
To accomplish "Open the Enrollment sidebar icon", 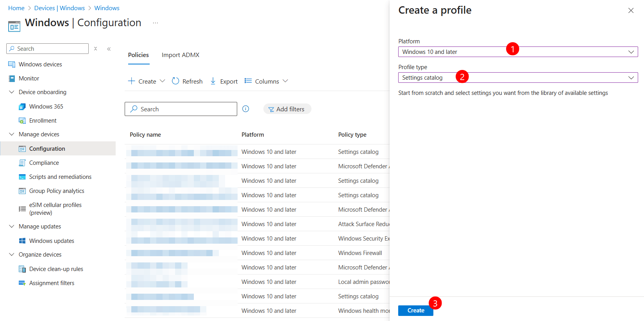I will tap(22, 121).
